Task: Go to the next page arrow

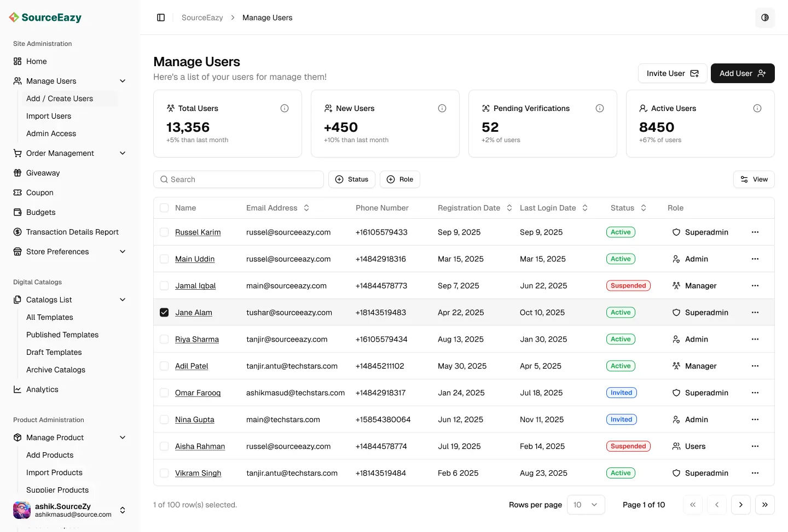Action: click(741, 505)
